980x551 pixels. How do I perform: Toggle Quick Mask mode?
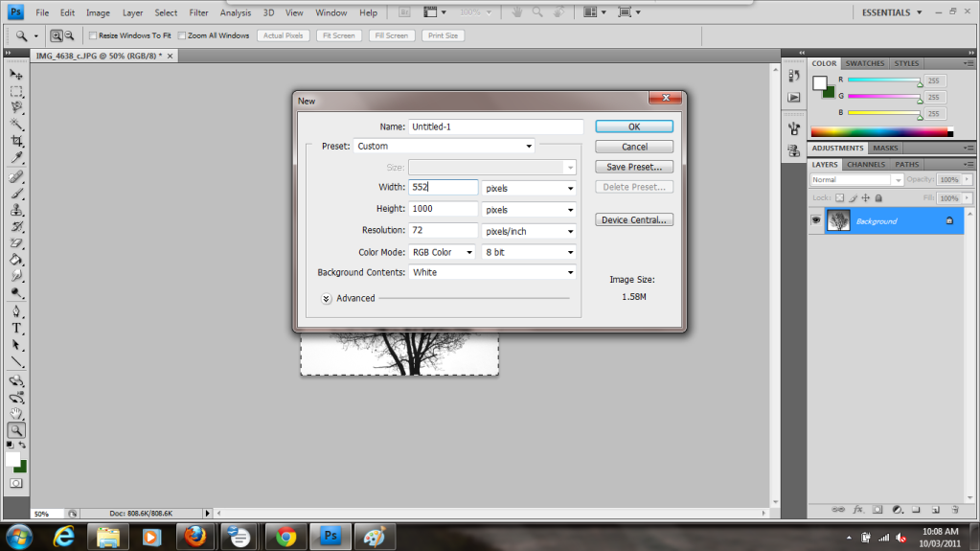click(16, 484)
